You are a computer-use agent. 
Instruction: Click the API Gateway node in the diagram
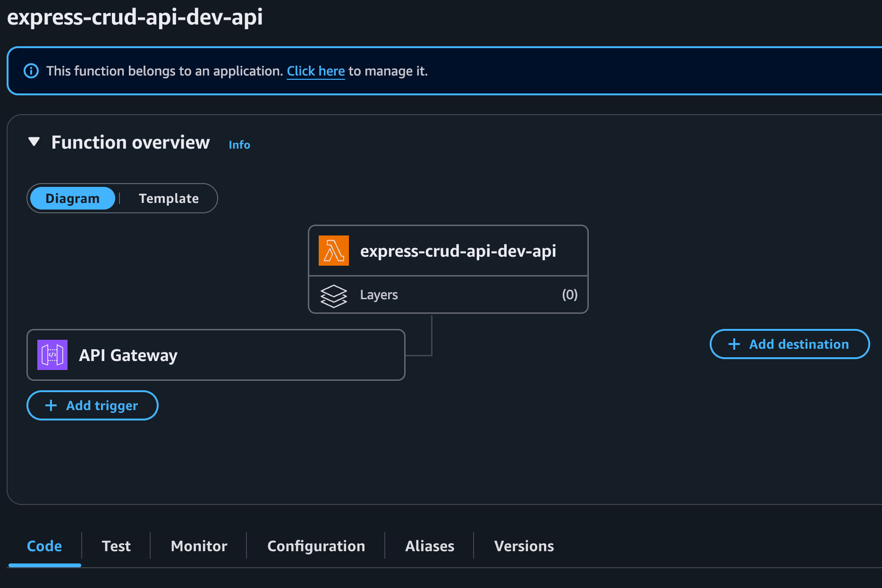point(216,355)
